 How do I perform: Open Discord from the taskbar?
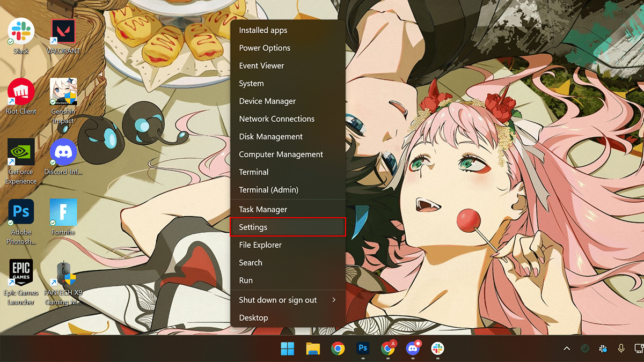(x=413, y=349)
